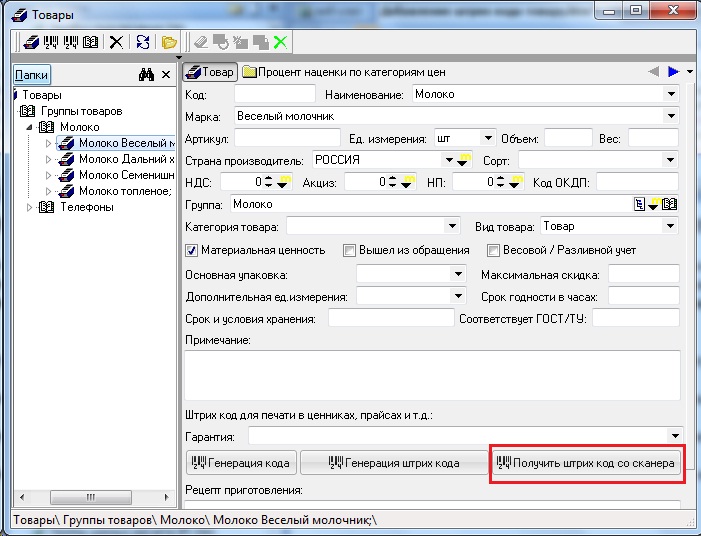The height and width of the screenshot is (536, 701).
Task: Click the new product icon in the toolbar
Action: 31,42
